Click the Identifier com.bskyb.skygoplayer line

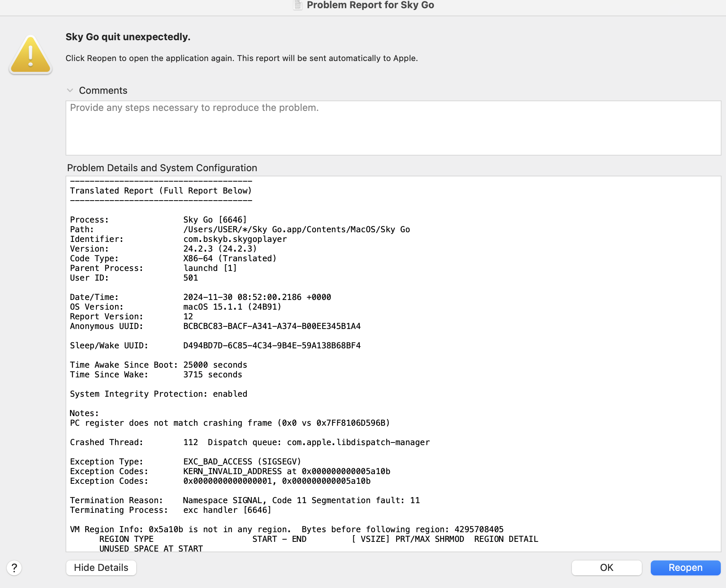[x=178, y=239]
